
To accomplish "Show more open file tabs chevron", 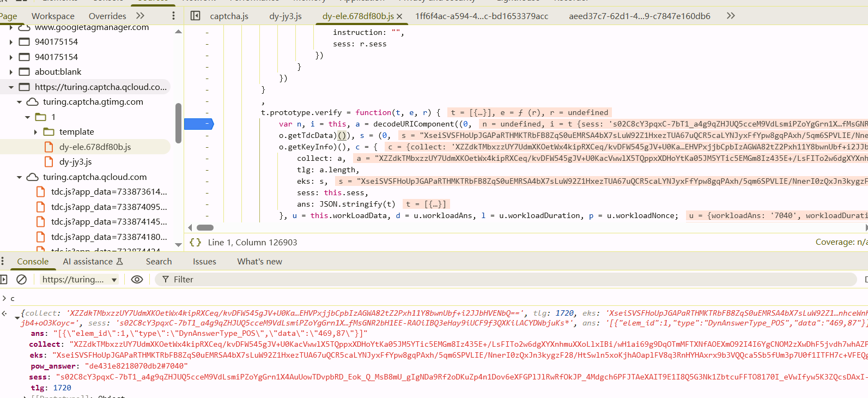I will coord(731,16).
